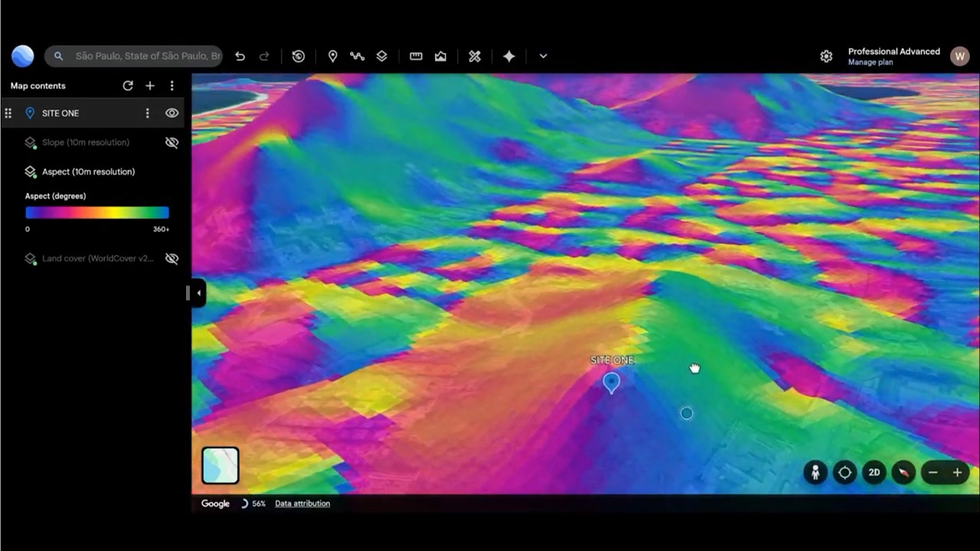Click the Land cover layer stack icon

click(x=30, y=259)
